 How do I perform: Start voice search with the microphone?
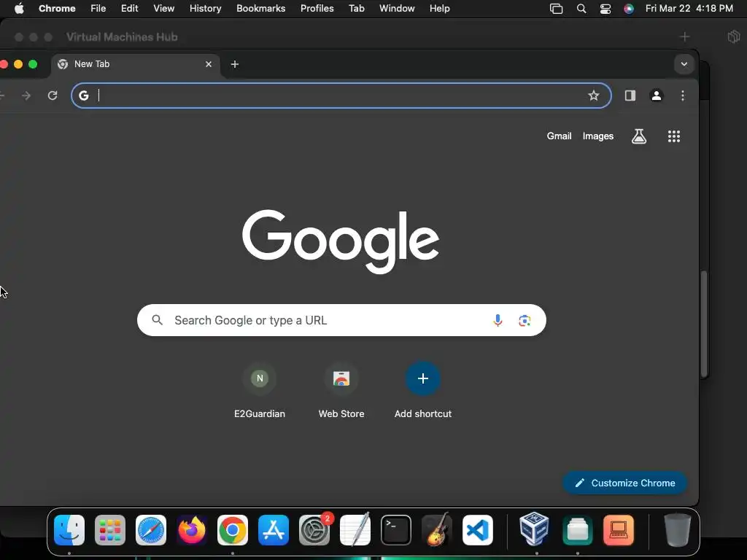[498, 321]
